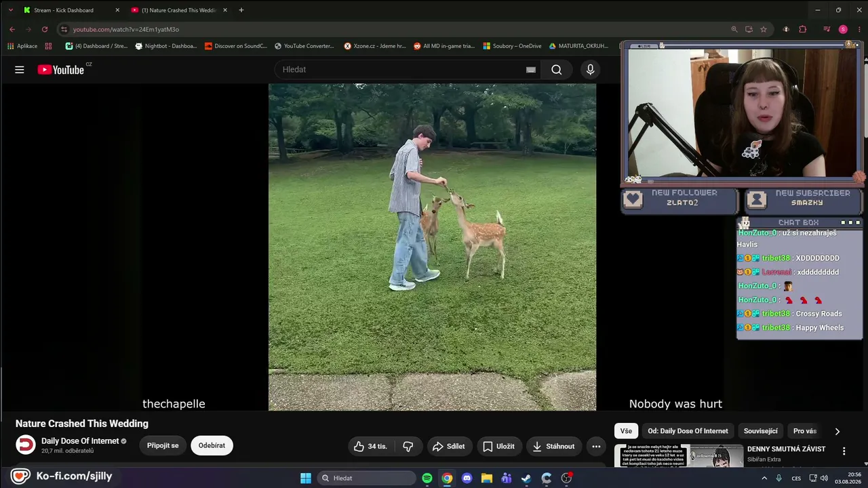Open Chrome extensions puzzle icon
Image resolution: width=868 pixels, height=488 pixels.
[803, 29]
